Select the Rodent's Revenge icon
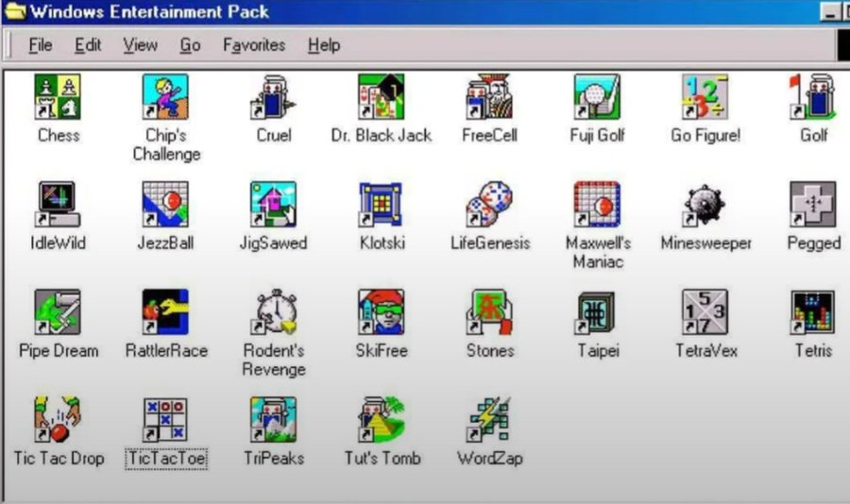The height and width of the screenshot is (504, 850). pos(273,312)
